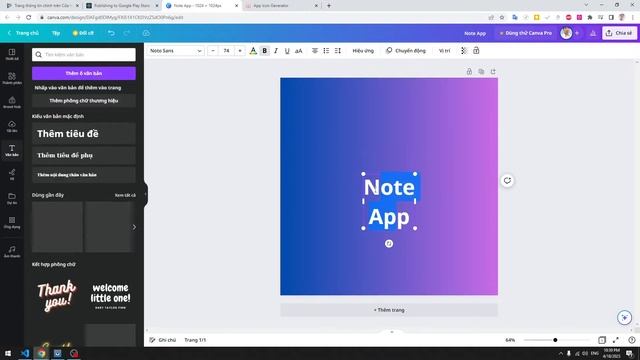The image size is (640, 360).
Task: Open the grid view pages icon
Action: click(x=602, y=340)
